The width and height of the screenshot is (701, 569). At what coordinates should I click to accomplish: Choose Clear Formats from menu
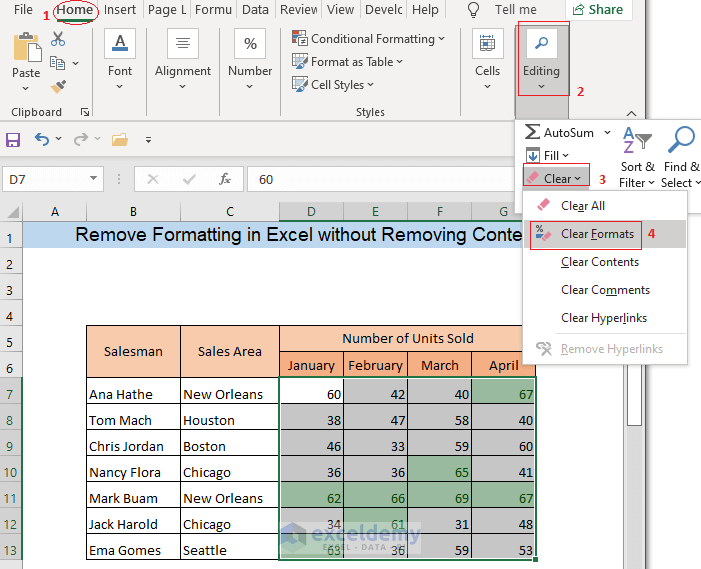(604, 234)
